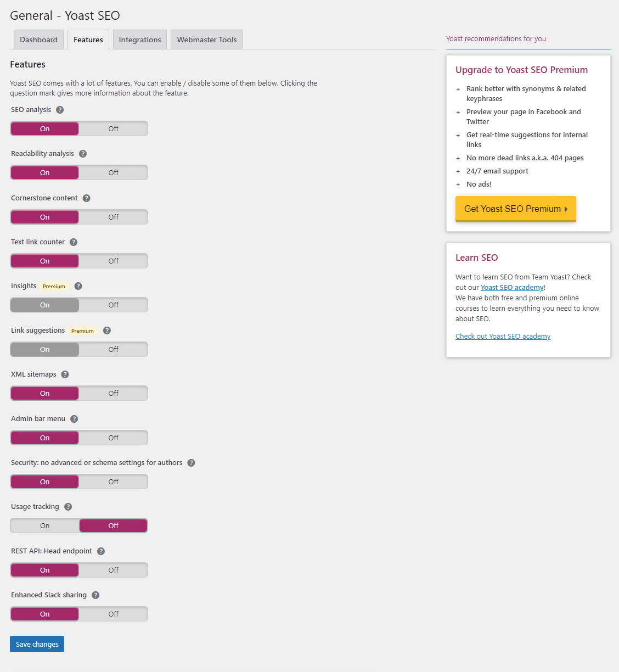Open Readability analysis question mark help
Image resolution: width=619 pixels, height=672 pixels.
point(83,154)
